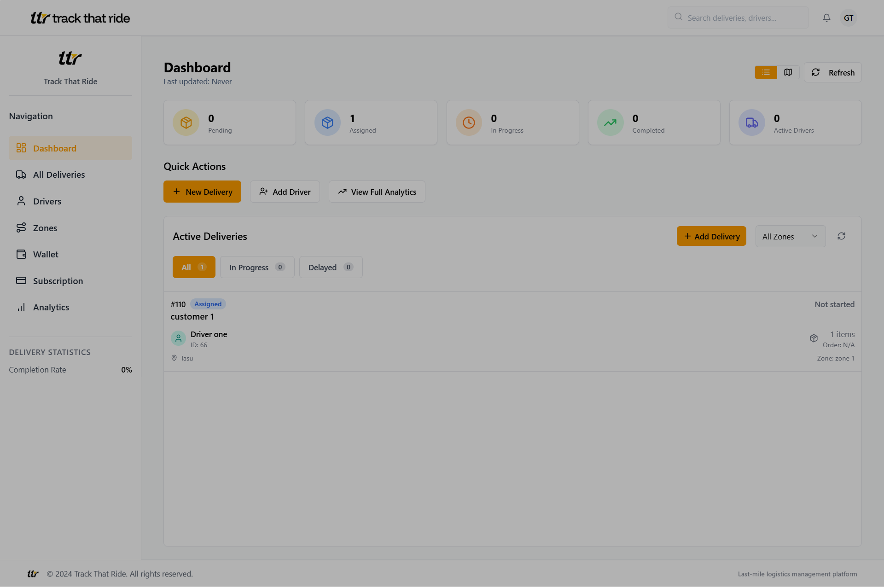Open the All Zones dropdown
Screen dimensions: 884x588
(x=790, y=236)
